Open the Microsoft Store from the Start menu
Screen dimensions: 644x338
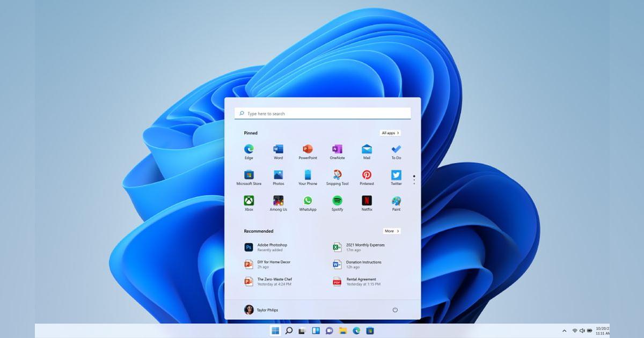click(x=248, y=175)
